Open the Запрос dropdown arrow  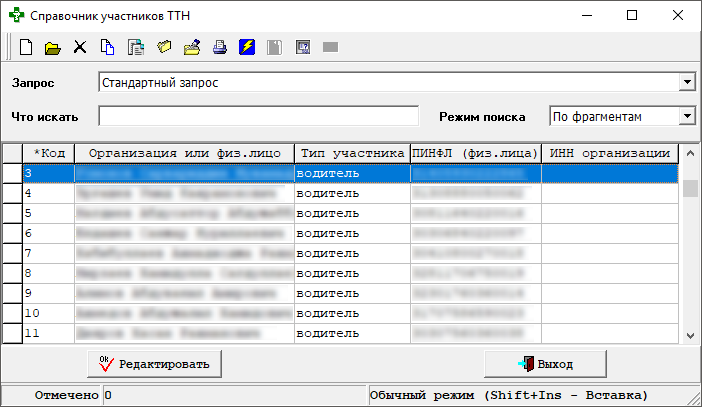687,82
